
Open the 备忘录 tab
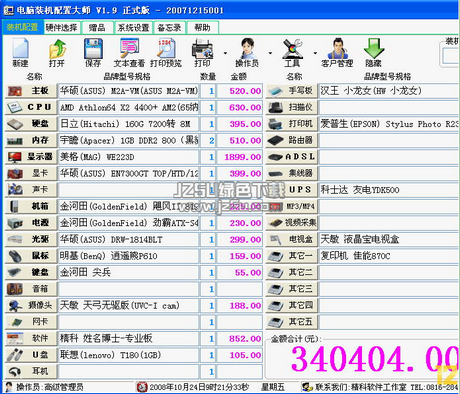tap(170, 27)
